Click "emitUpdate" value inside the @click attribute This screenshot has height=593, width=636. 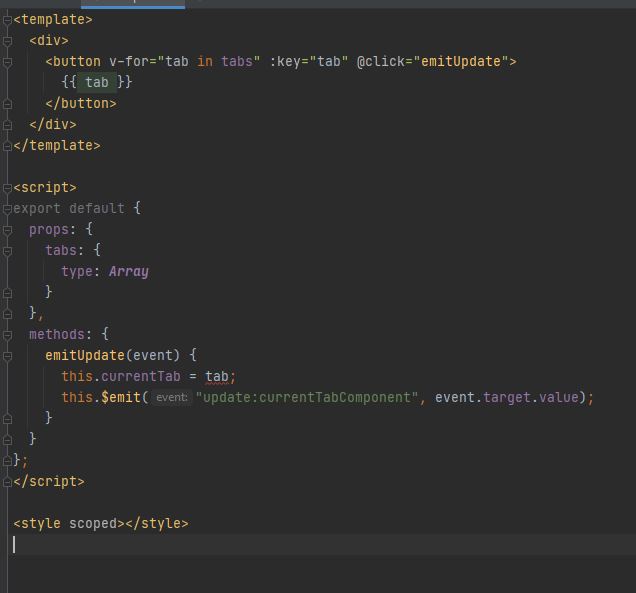(x=461, y=62)
